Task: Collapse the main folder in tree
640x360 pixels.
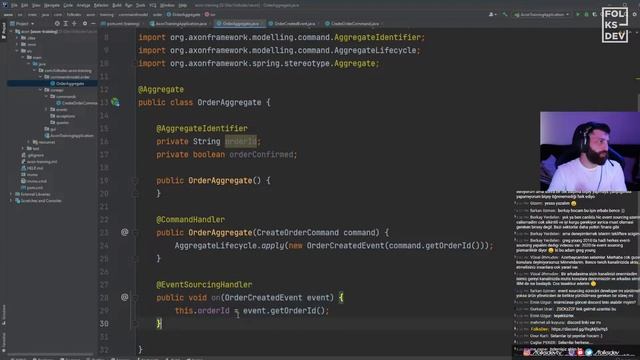Action: pyautogui.click(x=23, y=58)
